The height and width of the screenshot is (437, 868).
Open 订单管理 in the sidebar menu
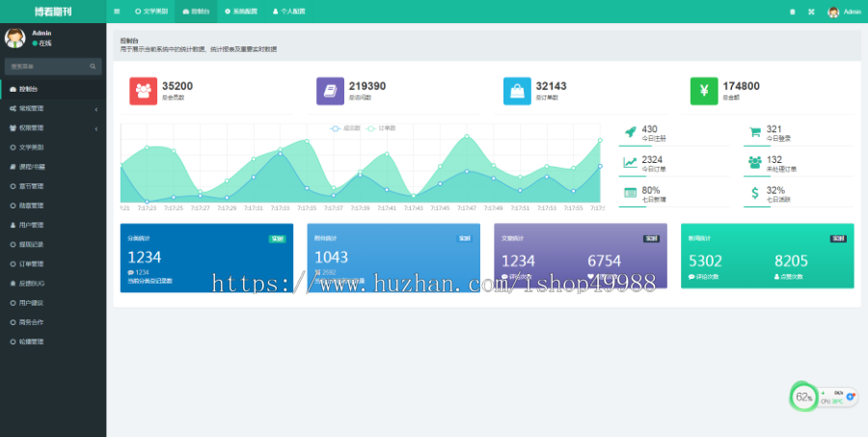coord(53,264)
